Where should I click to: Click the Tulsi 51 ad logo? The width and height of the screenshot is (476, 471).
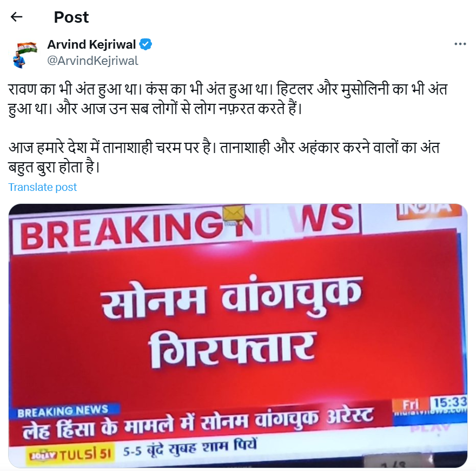point(70,454)
